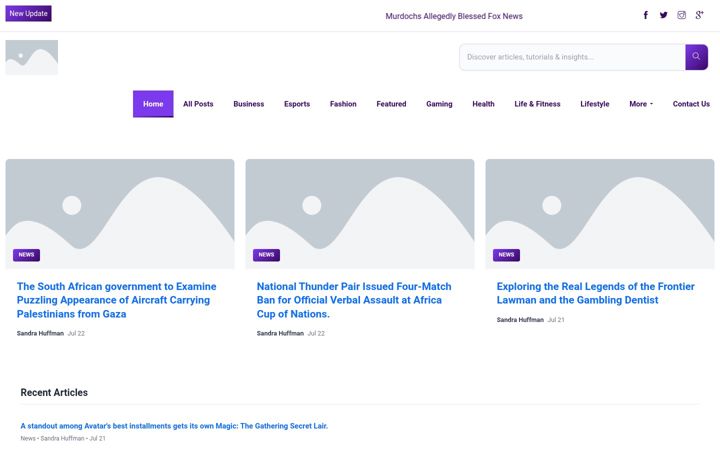720x450 pixels.
Task: Open the Life & Fitness category
Action: pyautogui.click(x=537, y=104)
